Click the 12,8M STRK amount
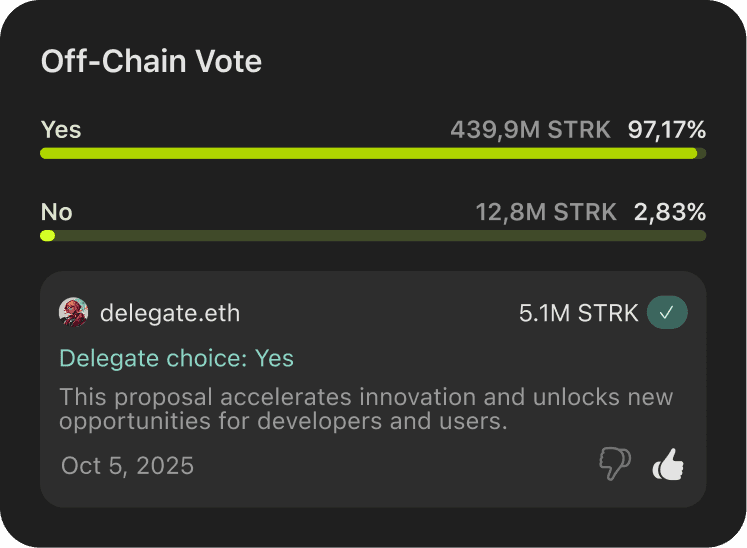 point(546,212)
